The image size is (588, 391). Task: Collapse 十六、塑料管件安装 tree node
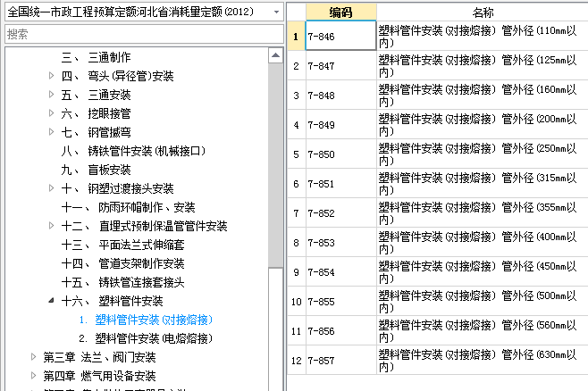click(51, 300)
